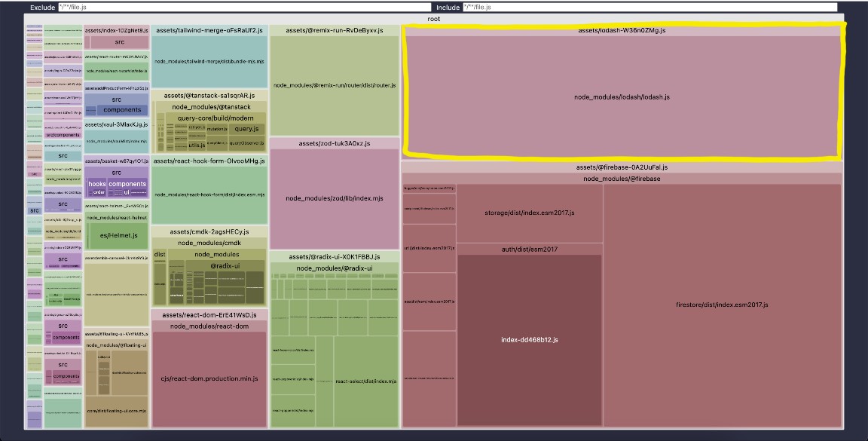
Task: Select the node_modules/@firebase group header
Action: (x=622, y=179)
